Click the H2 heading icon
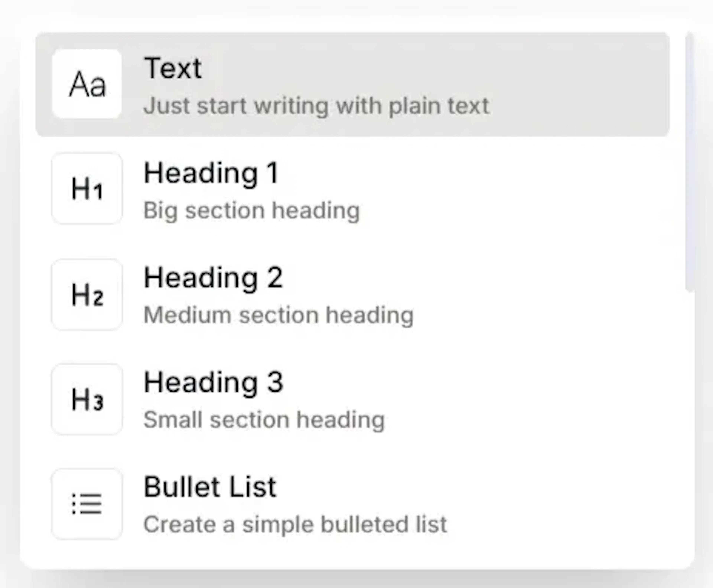 (x=87, y=294)
